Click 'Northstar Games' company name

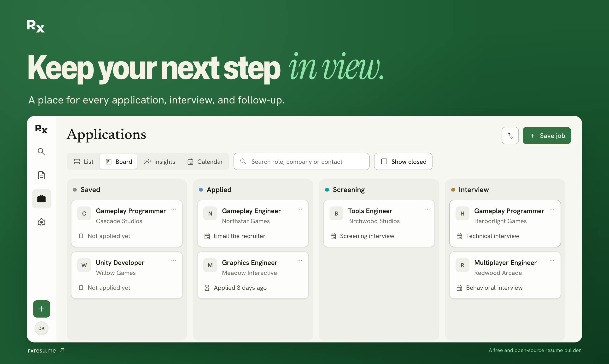coord(246,221)
